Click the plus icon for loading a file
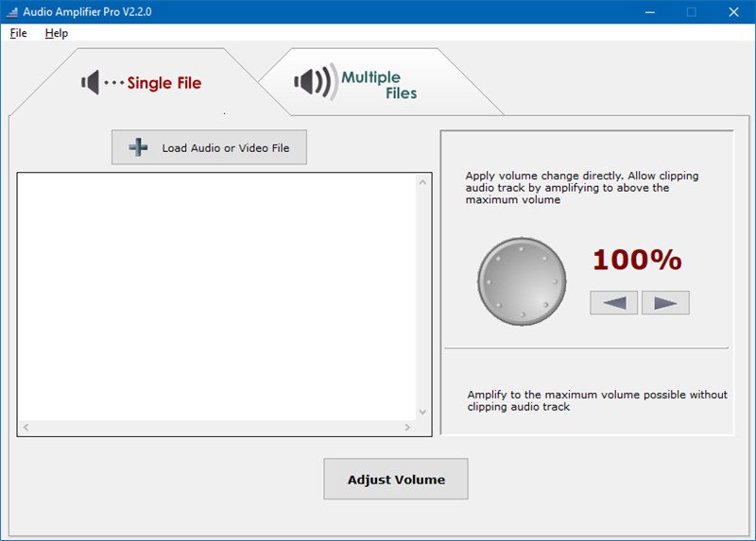 coord(139,147)
